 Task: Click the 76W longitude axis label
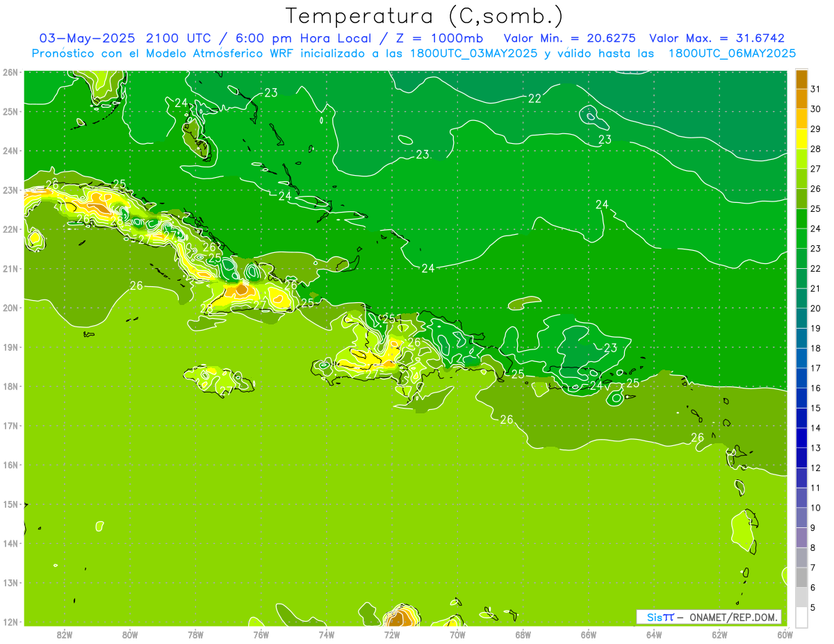[261, 634]
